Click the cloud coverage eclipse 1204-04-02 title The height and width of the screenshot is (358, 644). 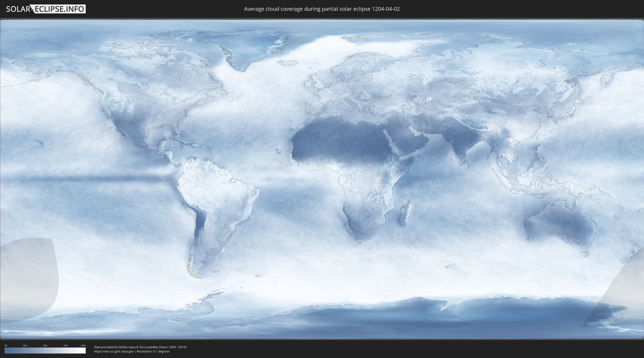point(322,9)
